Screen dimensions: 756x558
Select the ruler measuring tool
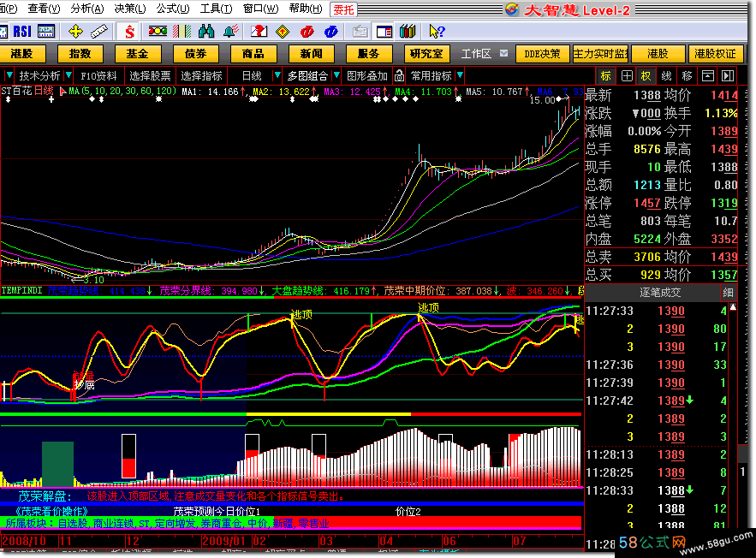pyautogui.click(x=98, y=32)
